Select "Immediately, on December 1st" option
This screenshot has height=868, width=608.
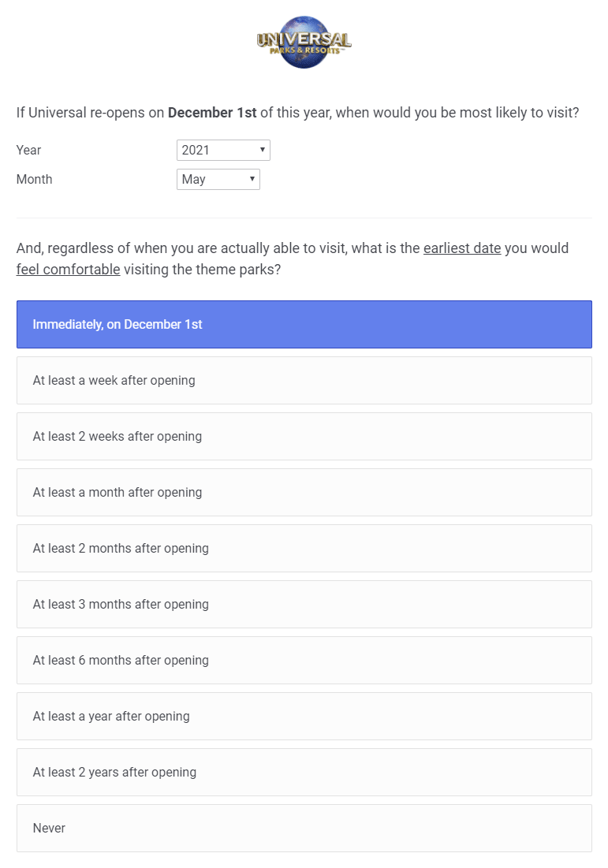(304, 324)
